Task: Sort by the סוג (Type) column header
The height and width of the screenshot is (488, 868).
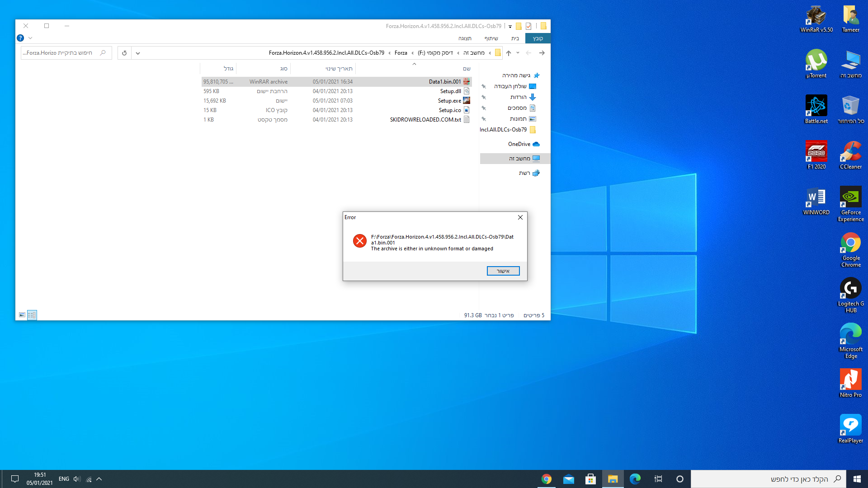Action: pos(263,69)
